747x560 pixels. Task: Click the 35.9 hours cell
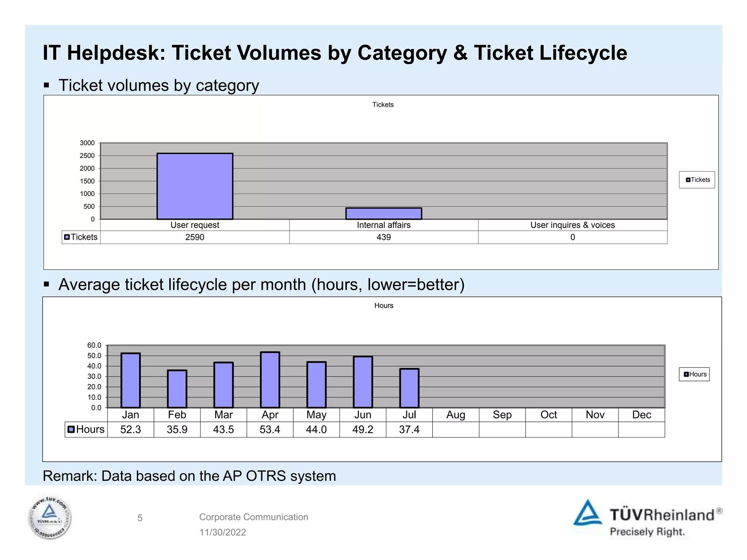point(177,429)
